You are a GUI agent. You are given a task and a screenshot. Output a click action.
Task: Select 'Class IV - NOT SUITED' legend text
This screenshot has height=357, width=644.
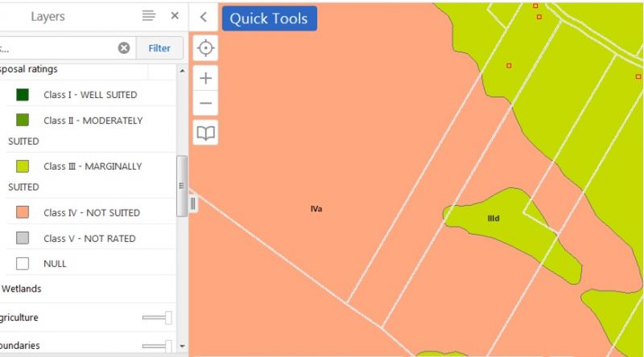[92, 212]
